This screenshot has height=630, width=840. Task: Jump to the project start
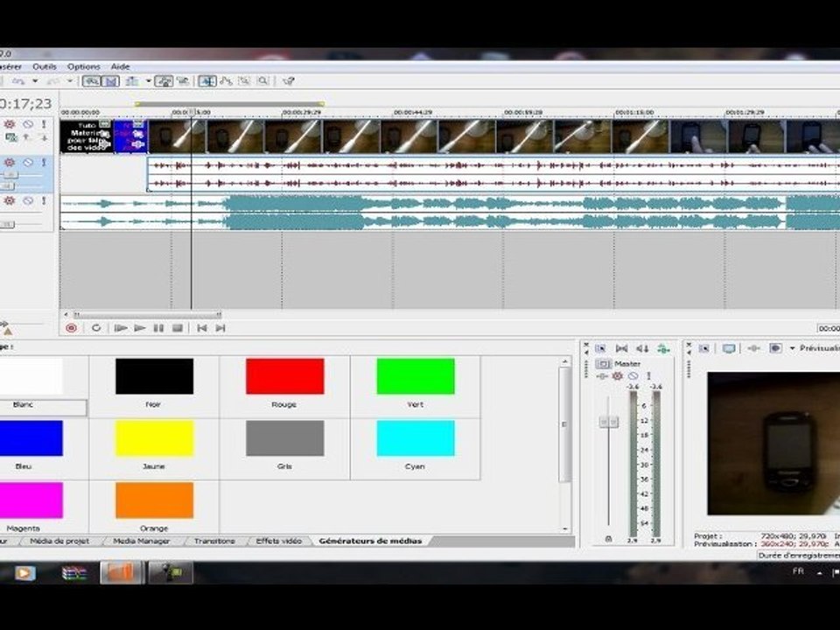tap(202, 328)
